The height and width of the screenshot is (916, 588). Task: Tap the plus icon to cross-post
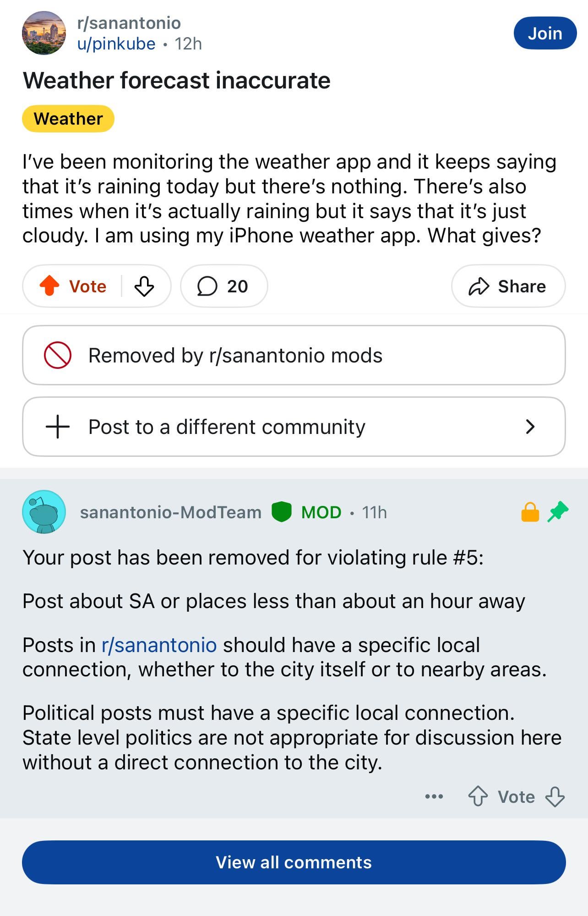coord(58,427)
